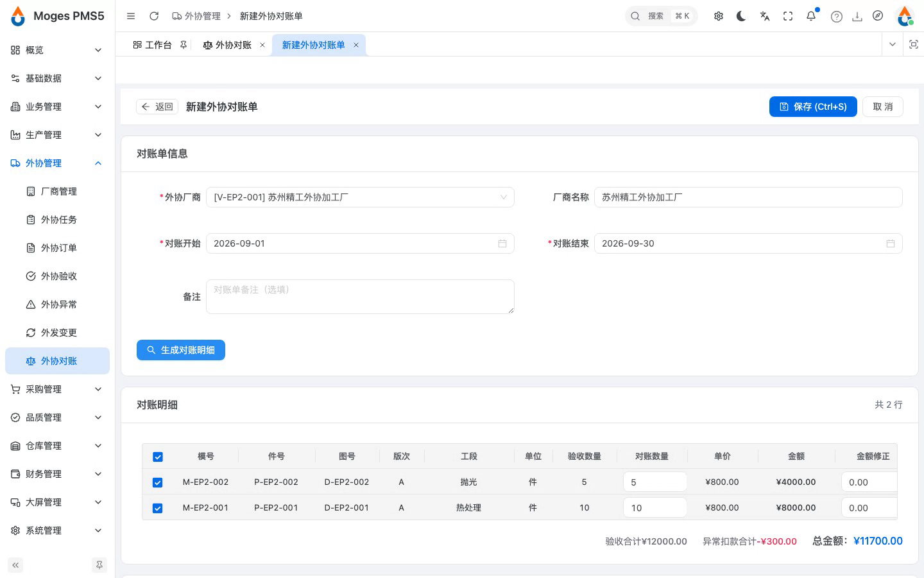The width and height of the screenshot is (924, 578).
Task: Open the compass navigation icon
Action: click(x=878, y=16)
